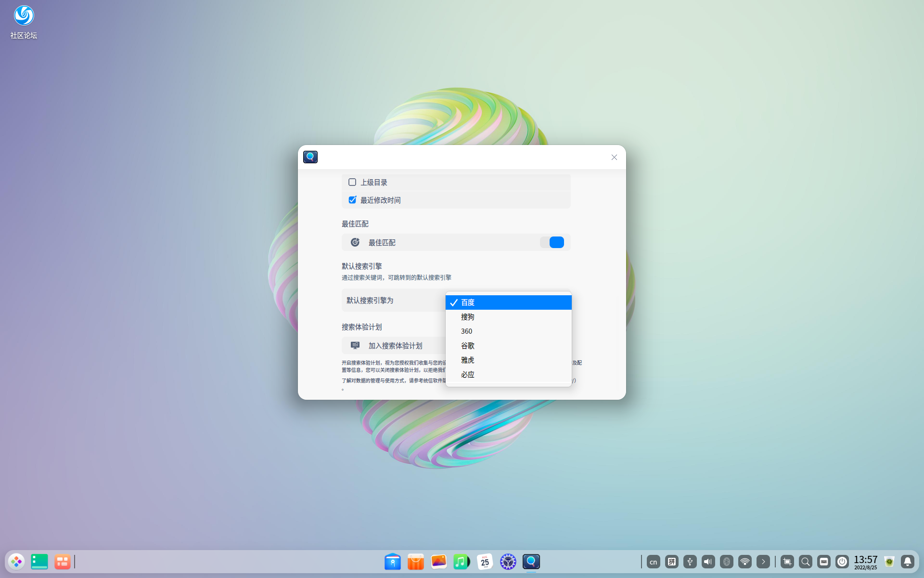
Task: Check the 上级目录 checkbox
Action: (352, 182)
